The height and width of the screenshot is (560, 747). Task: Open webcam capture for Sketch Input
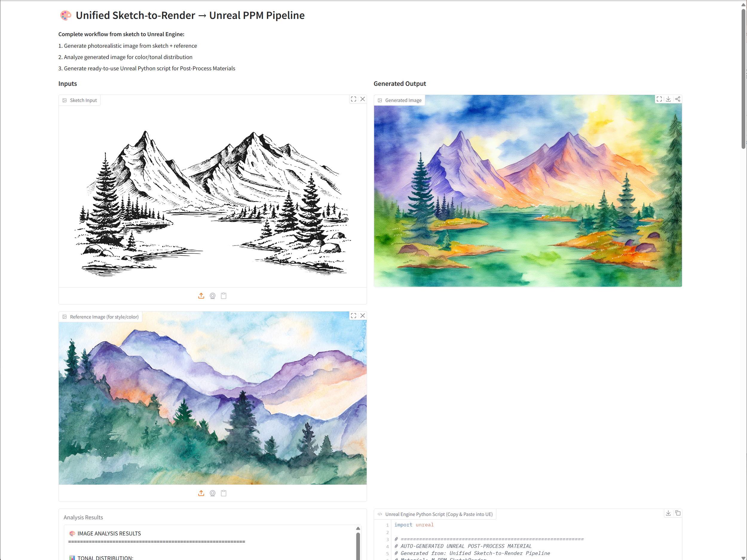(212, 296)
